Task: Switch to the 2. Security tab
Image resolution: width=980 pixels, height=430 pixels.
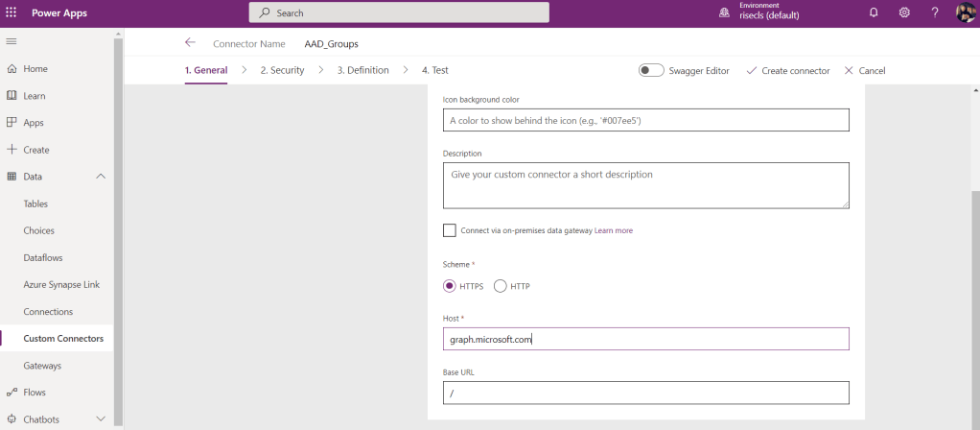Action: pyautogui.click(x=282, y=70)
